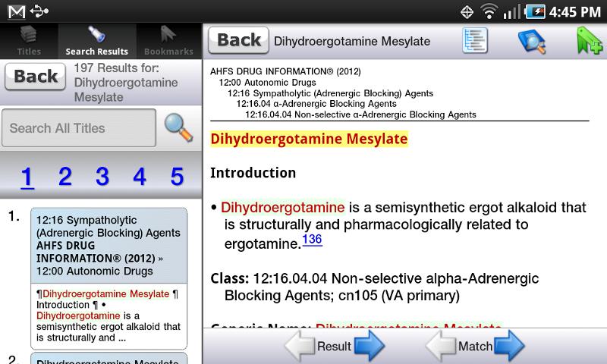Screen dimensions: 607x364
Task: Tap USB connection status icon
Action: tap(39, 11)
